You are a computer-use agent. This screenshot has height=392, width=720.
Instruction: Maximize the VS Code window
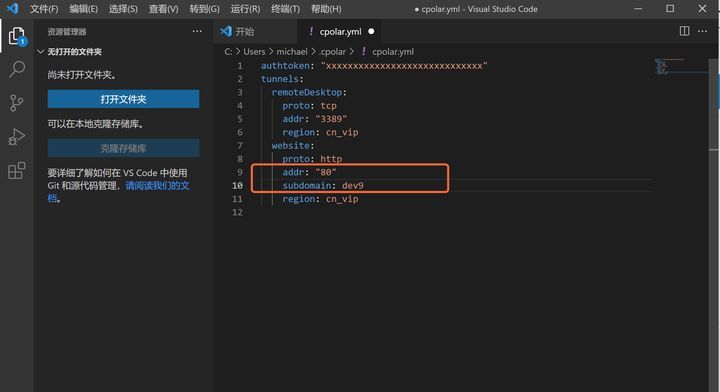[x=670, y=9]
